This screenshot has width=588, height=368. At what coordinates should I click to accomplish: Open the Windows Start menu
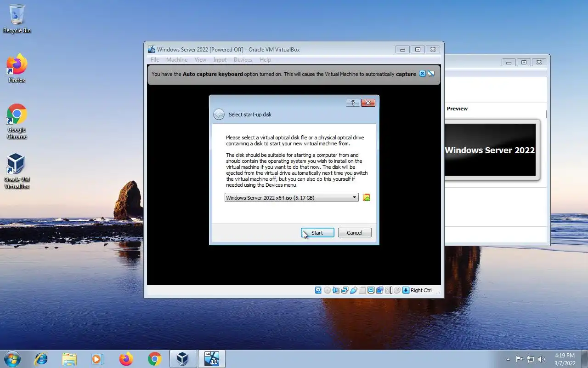(x=12, y=359)
